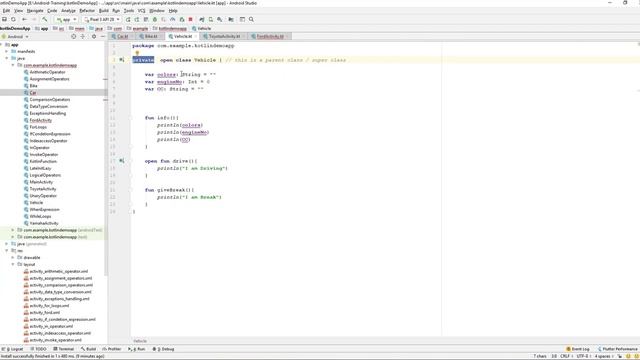Open the Refactor menu

coord(87,11)
